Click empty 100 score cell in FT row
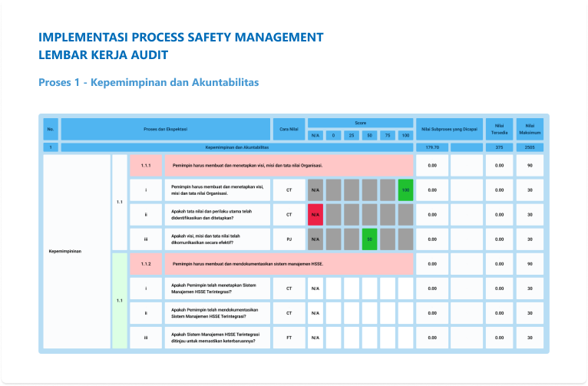 (405, 338)
